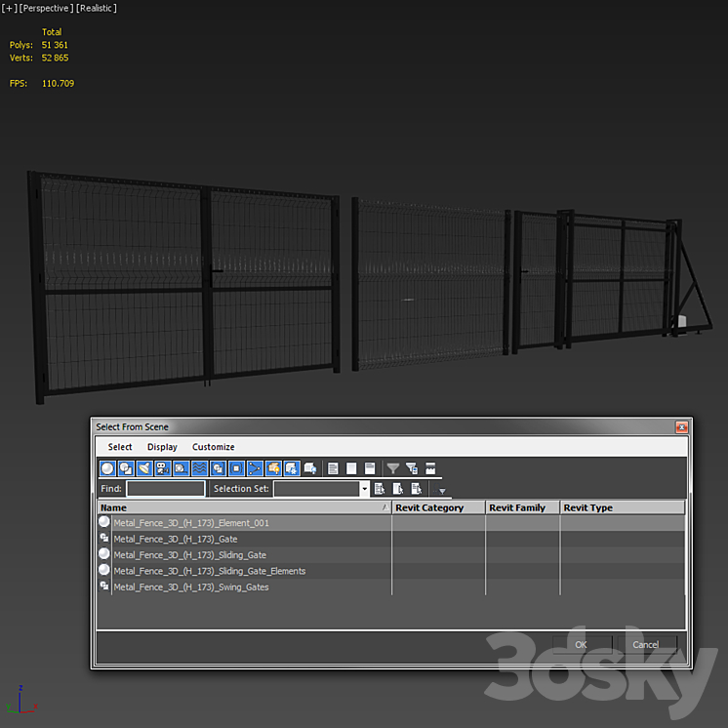
Task: Open the Perspective viewport label menu
Action: 46,8
